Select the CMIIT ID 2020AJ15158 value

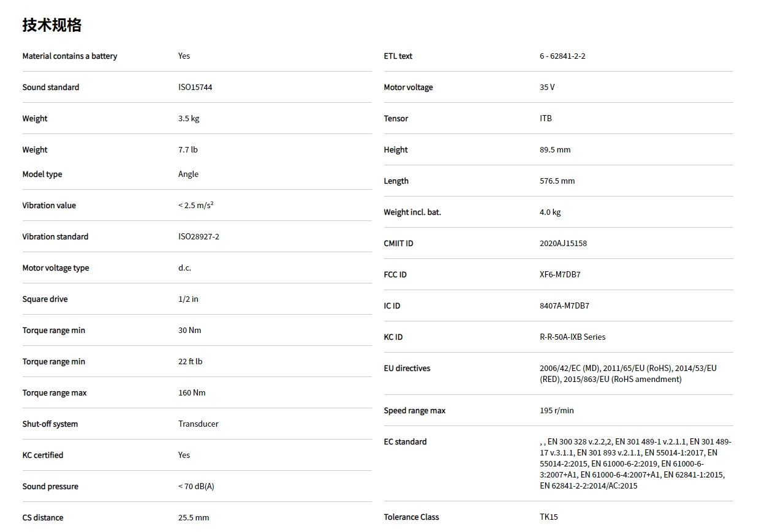point(563,244)
